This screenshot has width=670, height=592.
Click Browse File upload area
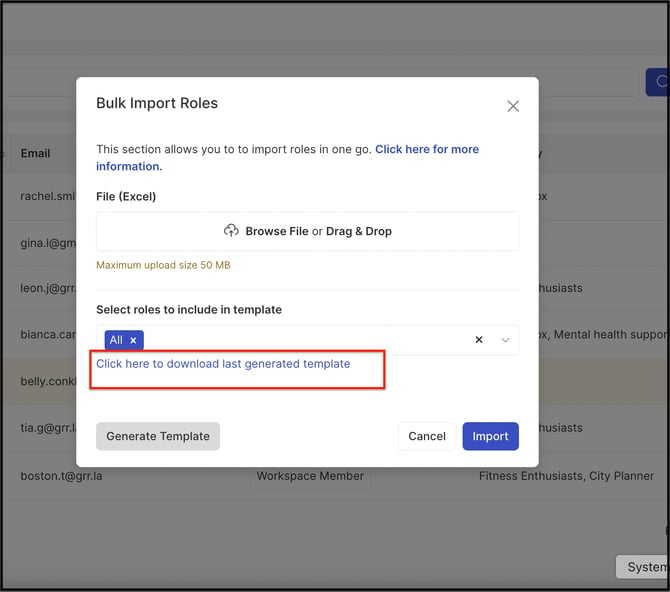[307, 231]
